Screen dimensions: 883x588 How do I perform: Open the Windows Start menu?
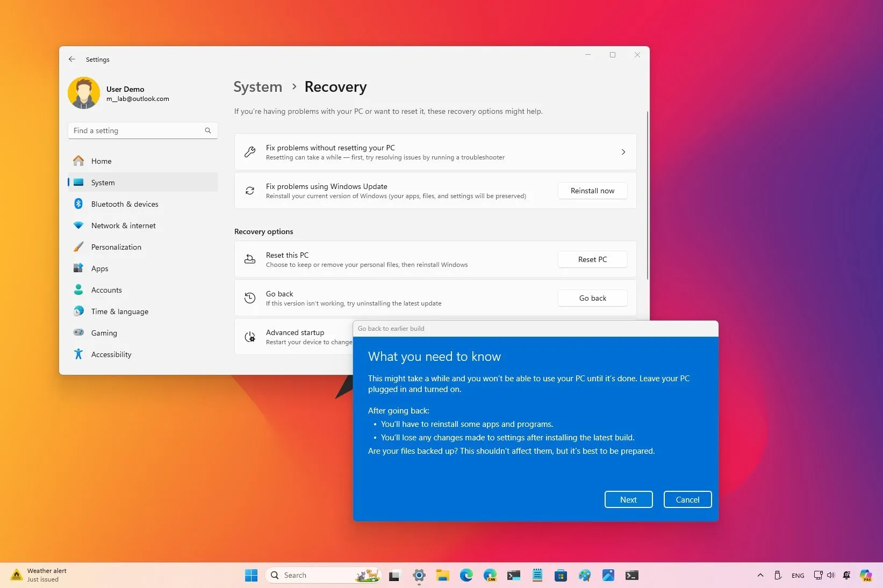point(251,575)
